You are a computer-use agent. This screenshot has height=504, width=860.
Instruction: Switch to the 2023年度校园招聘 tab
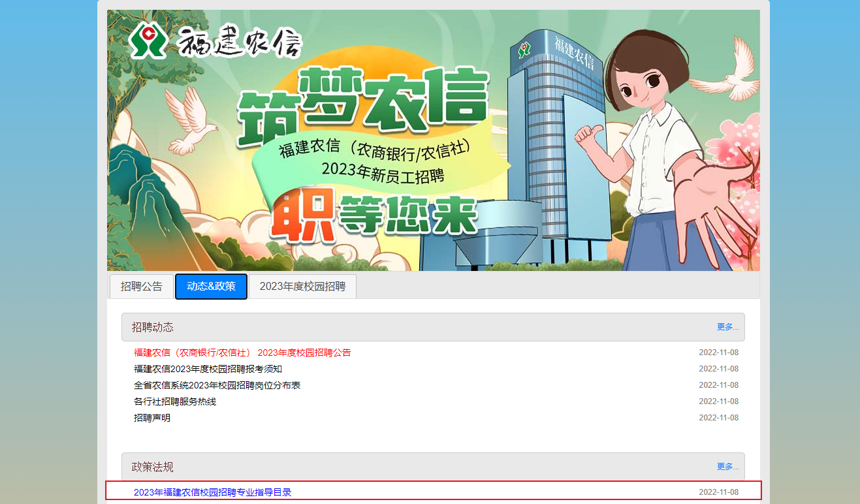point(302,287)
